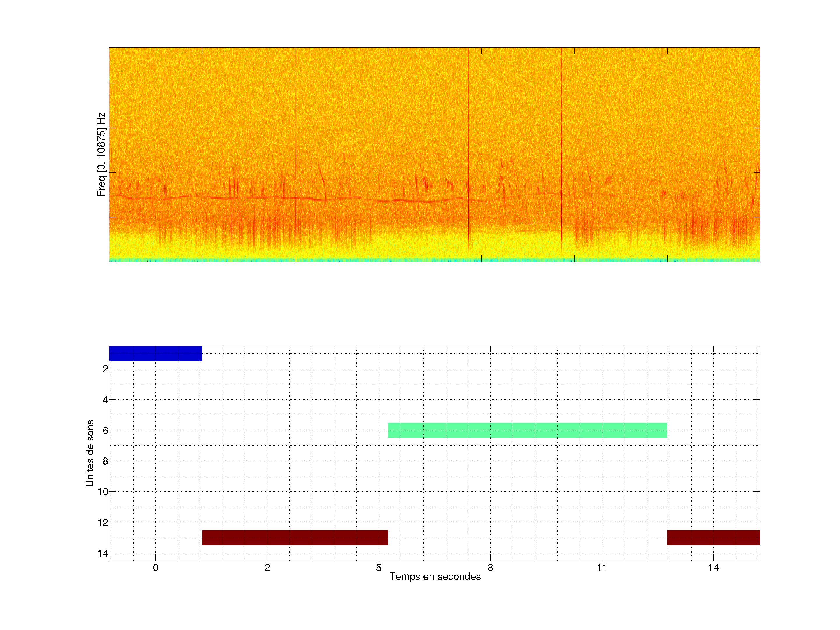Click x-axis tick label 5
Image resolution: width=840 pixels, height=630 pixels.
pos(379,568)
